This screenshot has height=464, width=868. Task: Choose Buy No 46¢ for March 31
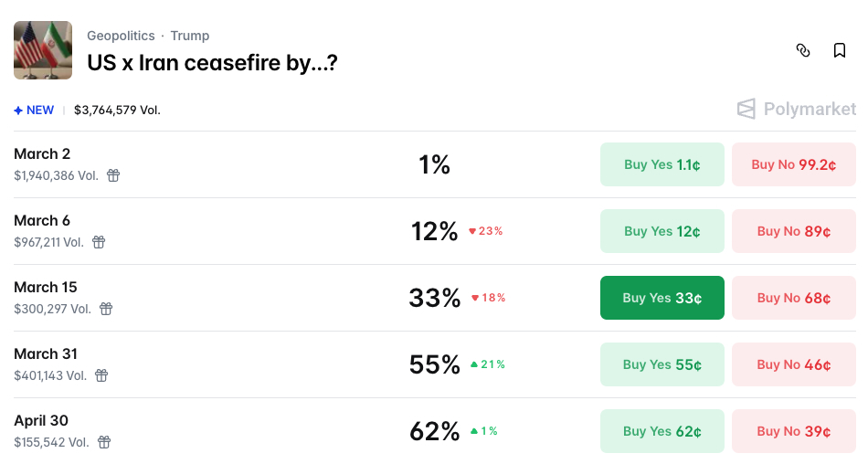793,364
